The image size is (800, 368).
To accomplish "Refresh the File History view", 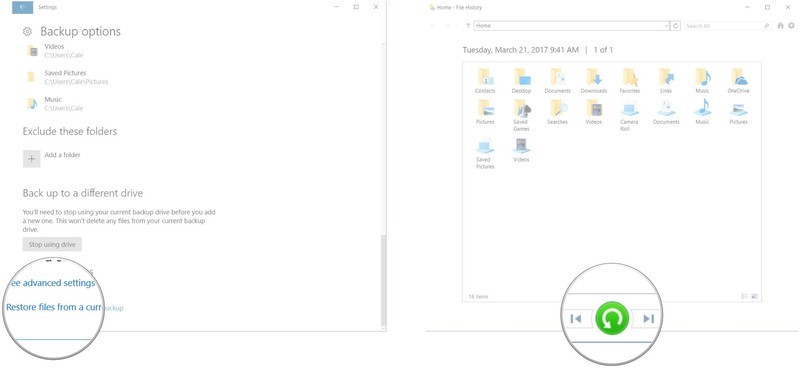I will (676, 26).
